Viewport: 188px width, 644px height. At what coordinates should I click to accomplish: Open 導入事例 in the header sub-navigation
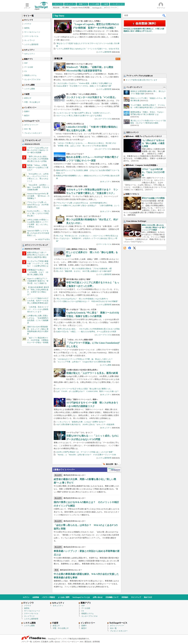(65, 8)
